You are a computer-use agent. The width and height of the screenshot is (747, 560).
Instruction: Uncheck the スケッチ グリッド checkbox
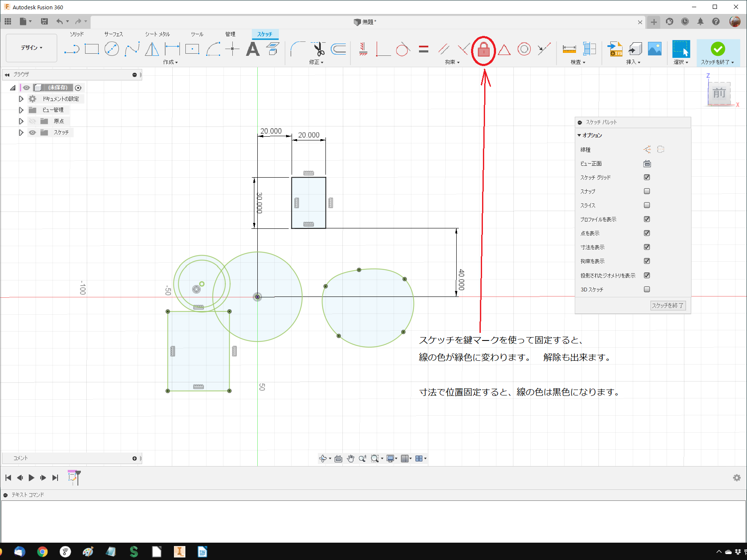pyautogui.click(x=647, y=177)
